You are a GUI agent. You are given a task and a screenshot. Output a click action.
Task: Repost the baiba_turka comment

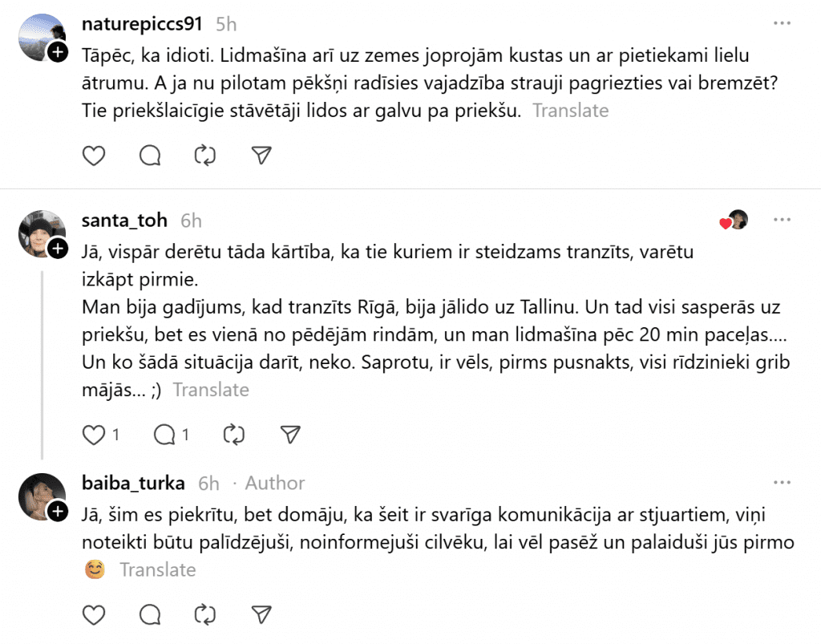[205, 614]
